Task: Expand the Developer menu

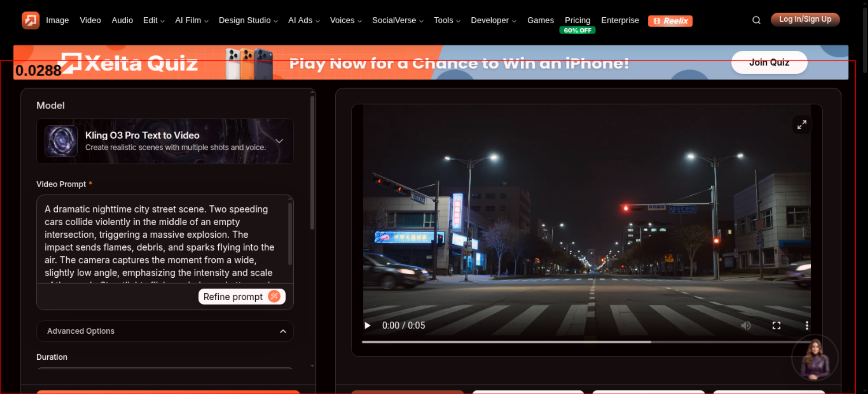Action: click(493, 20)
